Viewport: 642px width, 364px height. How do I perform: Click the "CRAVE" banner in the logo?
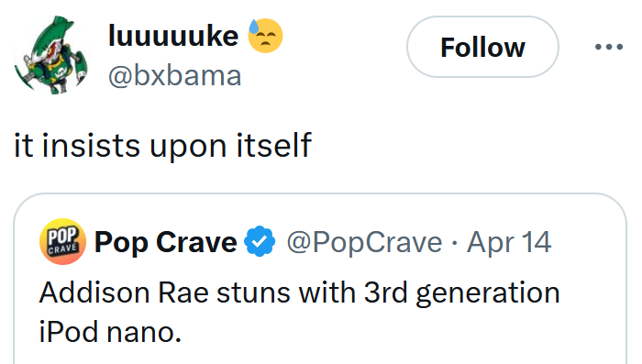(x=62, y=249)
